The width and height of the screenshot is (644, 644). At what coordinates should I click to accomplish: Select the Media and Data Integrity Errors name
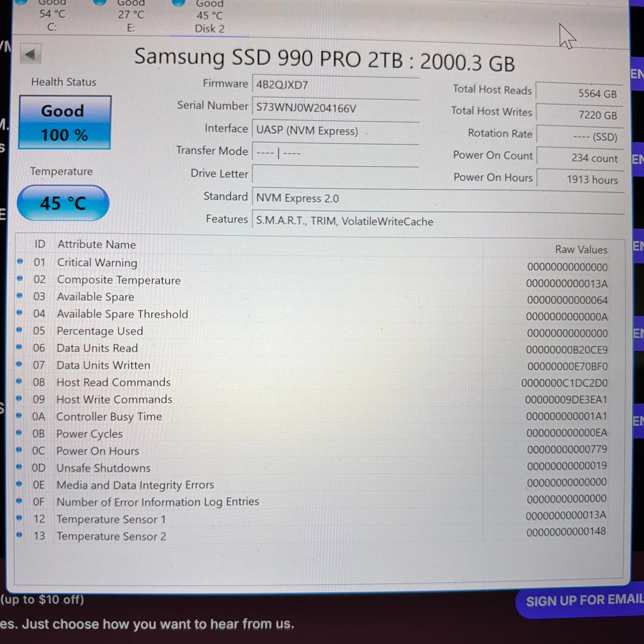coord(135,485)
